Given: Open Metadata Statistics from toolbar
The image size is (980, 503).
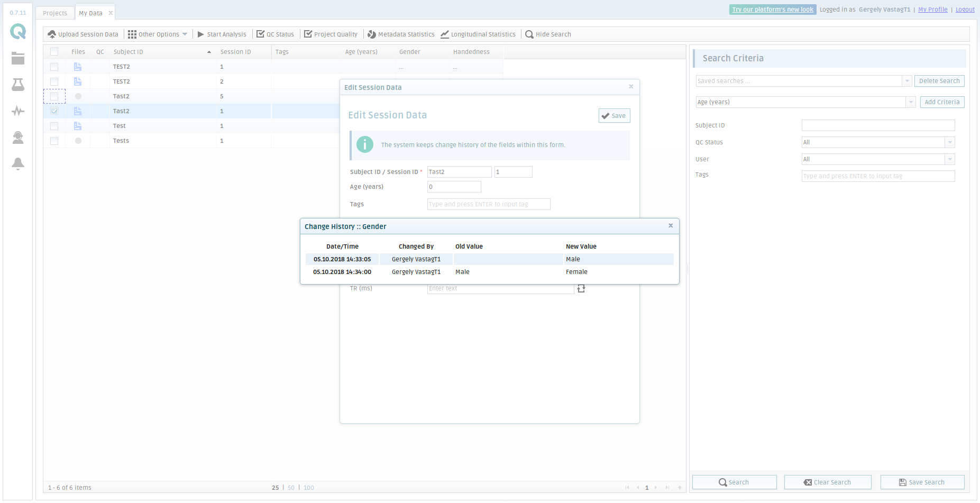Looking at the screenshot, I should coord(401,34).
